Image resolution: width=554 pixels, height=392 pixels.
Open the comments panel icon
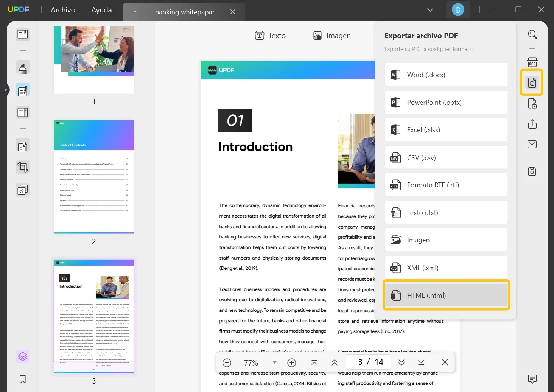[532, 379]
